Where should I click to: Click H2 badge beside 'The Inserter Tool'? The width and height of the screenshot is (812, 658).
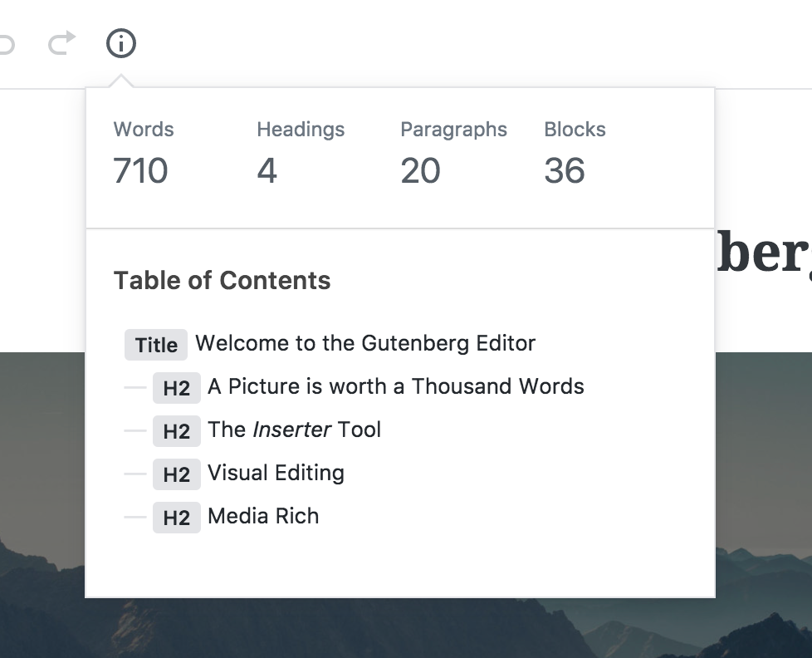(x=177, y=431)
